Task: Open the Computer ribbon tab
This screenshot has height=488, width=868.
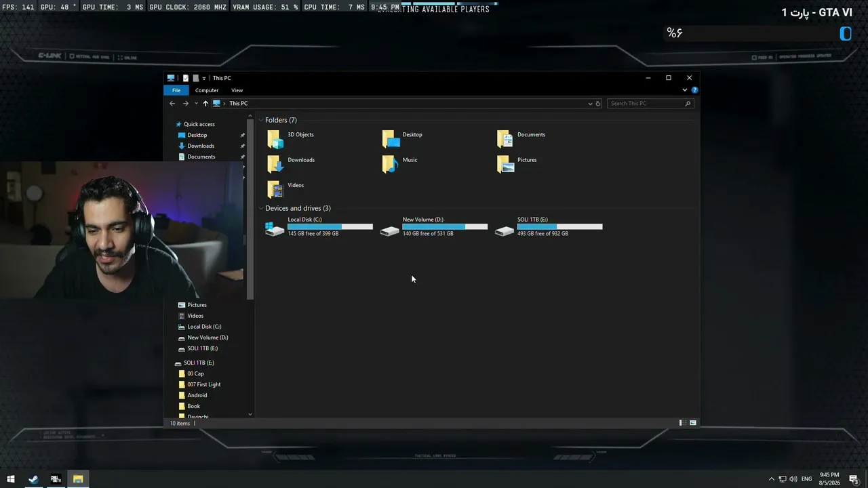Action: click(x=207, y=90)
